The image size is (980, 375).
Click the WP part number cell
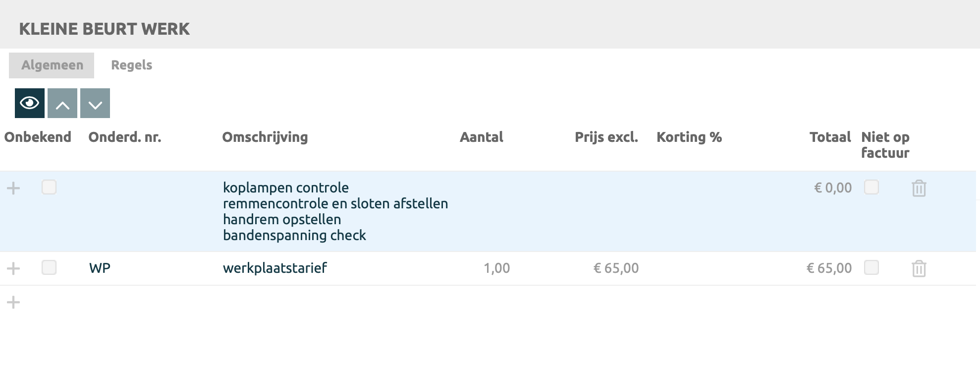100,268
